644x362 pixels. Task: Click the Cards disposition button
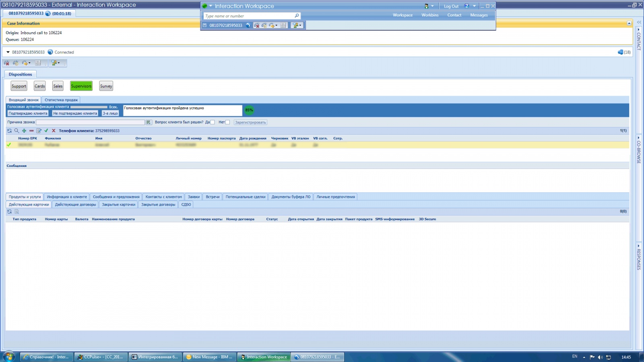coord(40,86)
